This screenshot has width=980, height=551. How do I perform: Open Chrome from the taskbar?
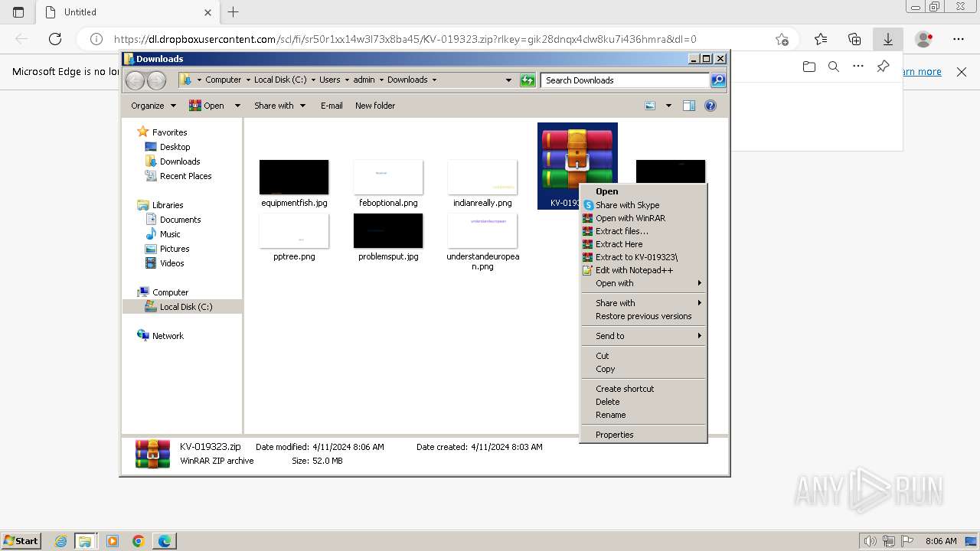coord(139,541)
